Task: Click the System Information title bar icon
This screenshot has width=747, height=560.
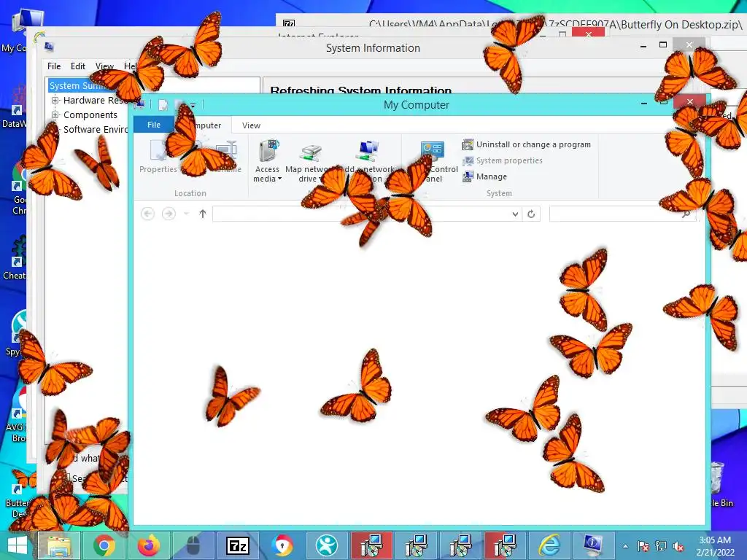Action: pyautogui.click(x=49, y=46)
